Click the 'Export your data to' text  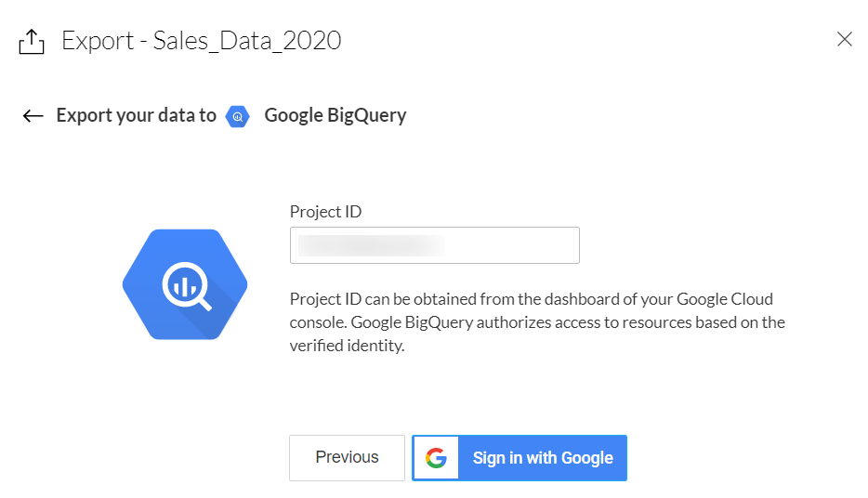click(136, 115)
